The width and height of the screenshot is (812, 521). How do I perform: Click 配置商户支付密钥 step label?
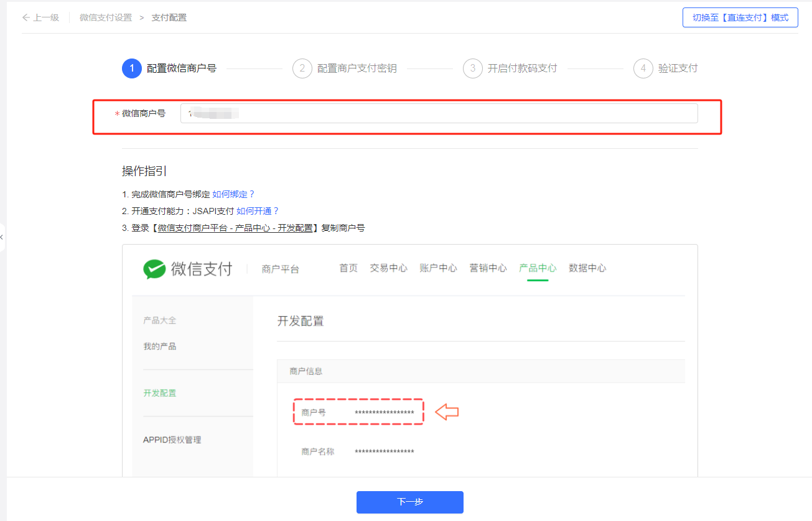click(357, 68)
